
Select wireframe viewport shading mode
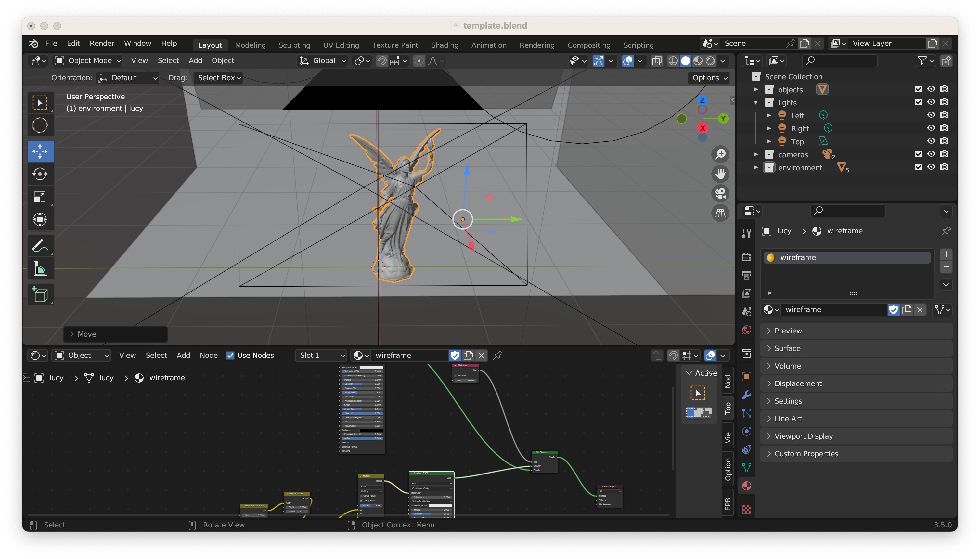(x=673, y=61)
